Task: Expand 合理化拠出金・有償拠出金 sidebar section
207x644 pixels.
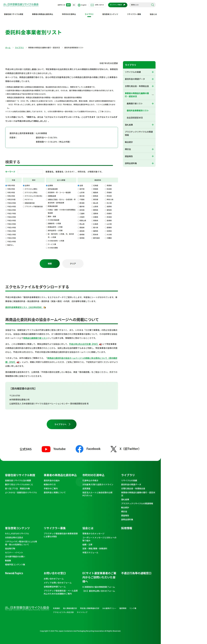Action: 153,86
